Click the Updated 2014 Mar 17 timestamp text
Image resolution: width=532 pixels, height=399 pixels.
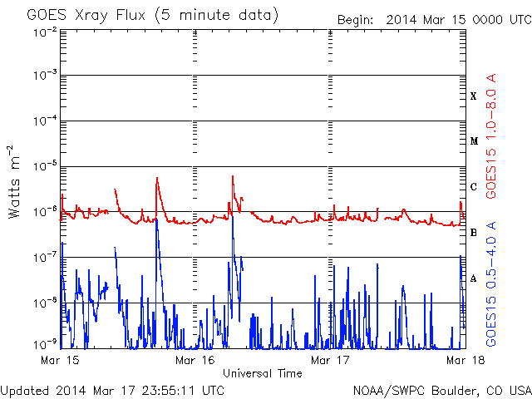(112, 389)
